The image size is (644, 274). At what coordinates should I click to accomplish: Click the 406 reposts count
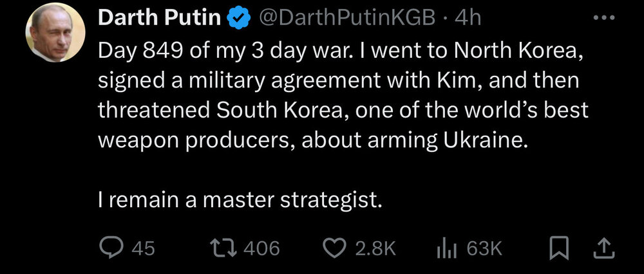coord(261,248)
